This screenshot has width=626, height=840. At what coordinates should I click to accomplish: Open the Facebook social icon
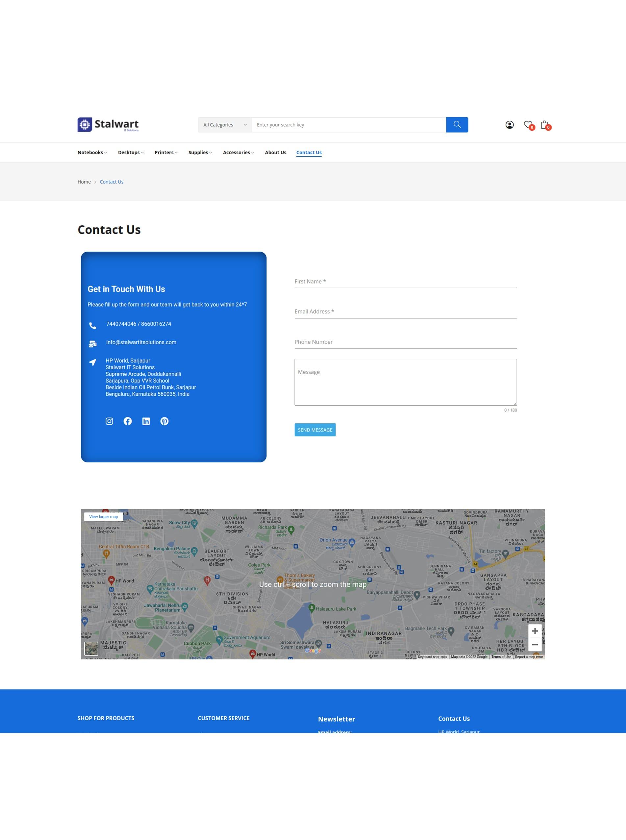tap(128, 421)
